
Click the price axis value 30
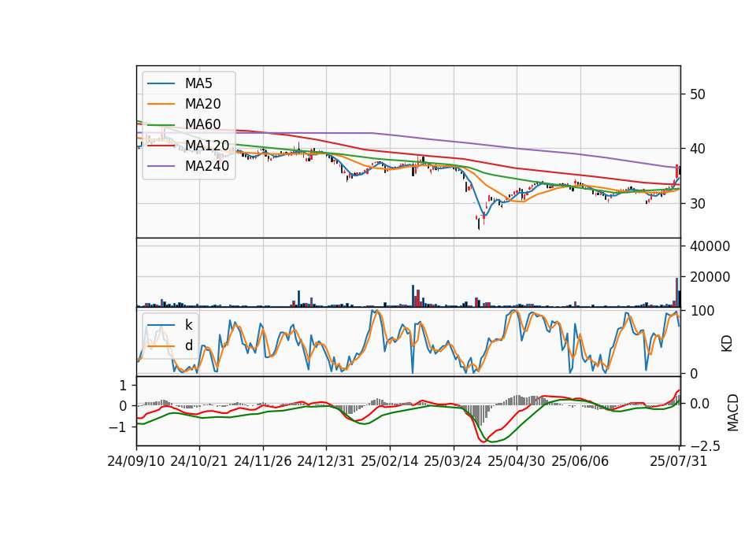(x=698, y=204)
